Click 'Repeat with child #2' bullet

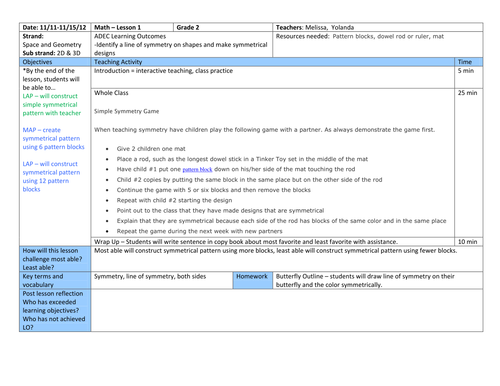point(174,200)
